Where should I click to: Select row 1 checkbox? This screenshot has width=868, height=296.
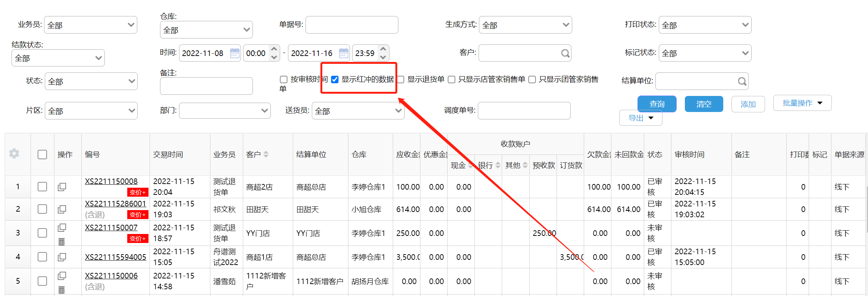pyautogui.click(x=42, y=187)
